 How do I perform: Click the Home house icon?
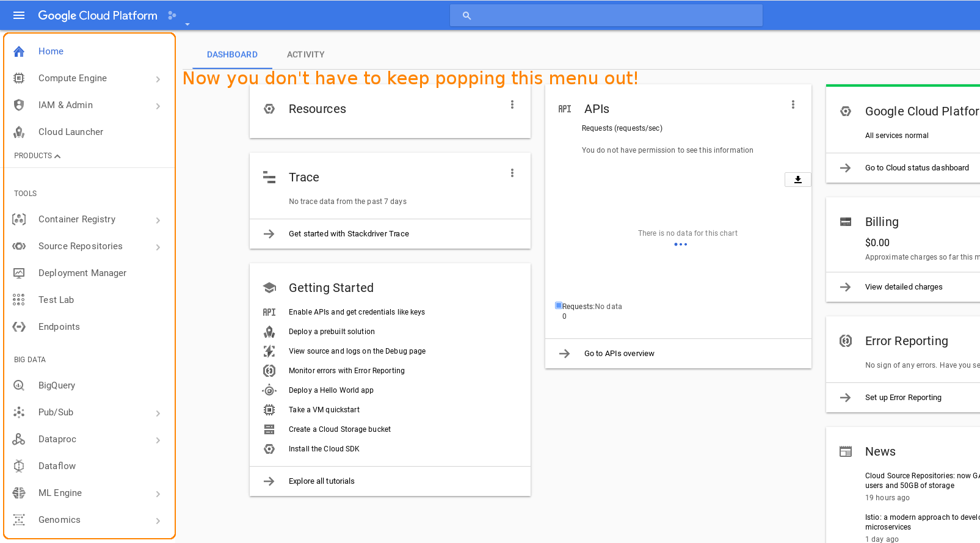pos(19,51)
